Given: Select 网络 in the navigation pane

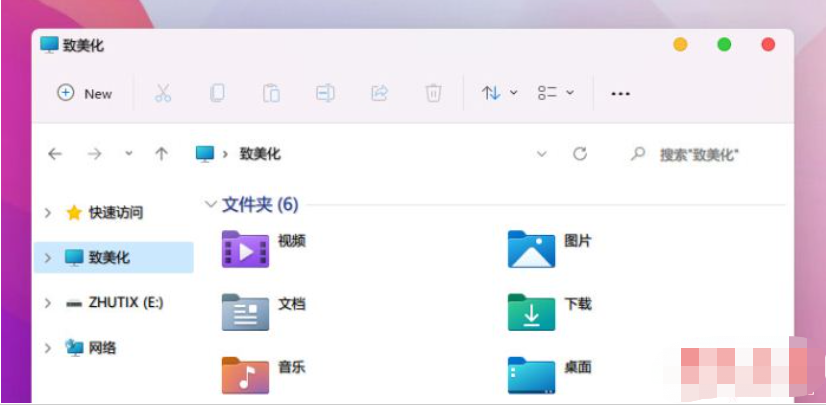Looking at the screenshot, I should click(102, 347).
